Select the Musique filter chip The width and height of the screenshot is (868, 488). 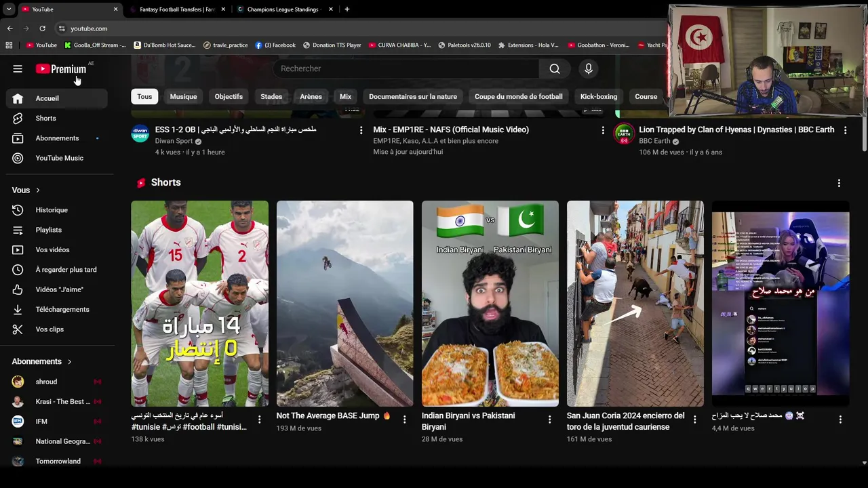pos(183,97)
